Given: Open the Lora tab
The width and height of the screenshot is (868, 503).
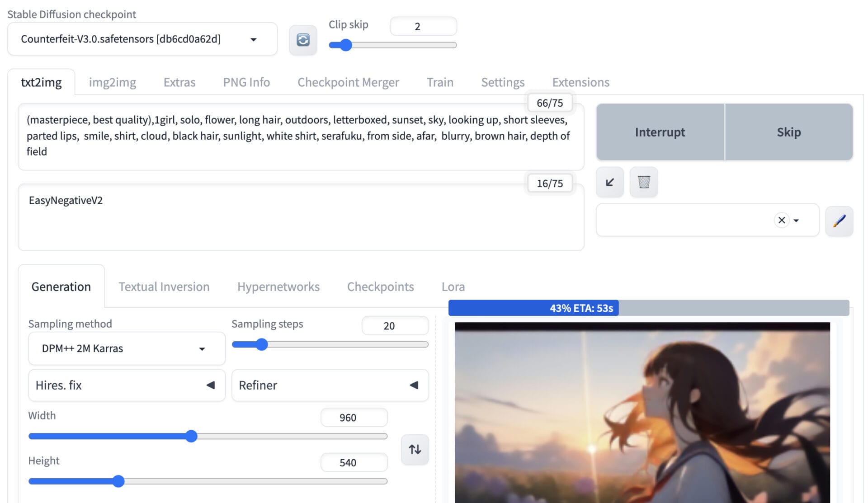Looking at the screenshot, I should tap(453, 287).
